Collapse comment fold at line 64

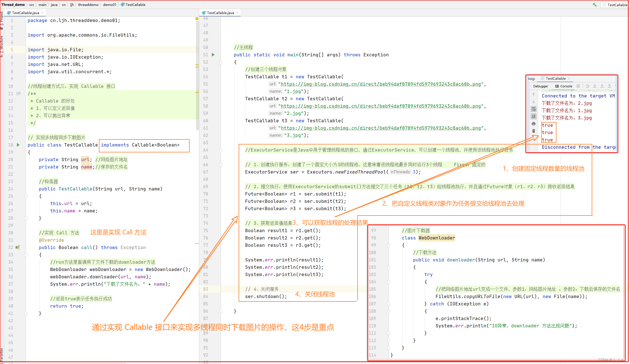point(221,150)
